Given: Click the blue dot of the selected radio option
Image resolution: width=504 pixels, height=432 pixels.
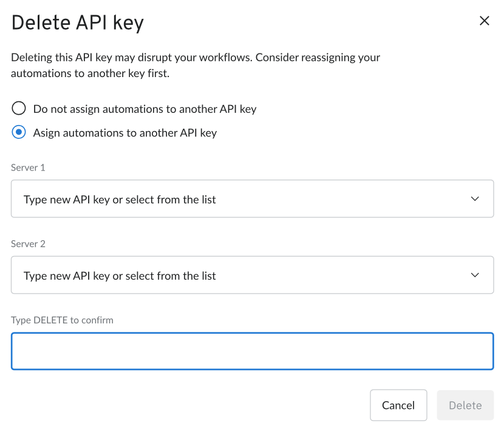Looking at the screenshot, I should [19, 132].
